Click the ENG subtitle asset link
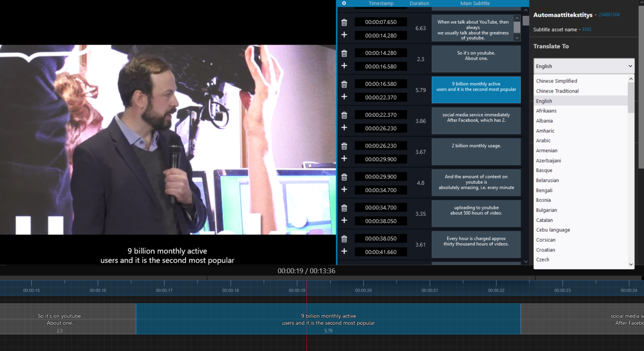This screenshot has width=644, height=351. click(x=586, y=30)
